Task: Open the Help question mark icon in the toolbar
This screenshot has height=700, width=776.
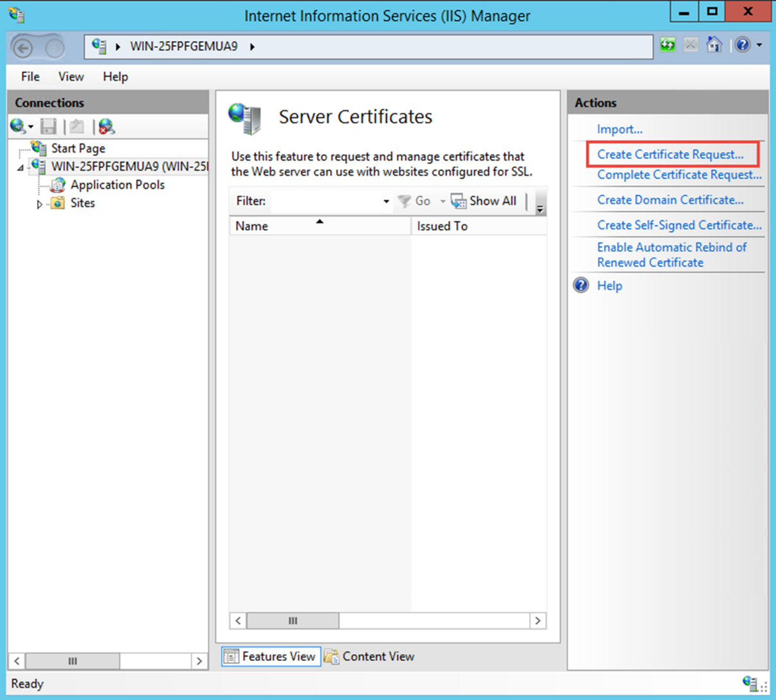Action: (743, 45)
